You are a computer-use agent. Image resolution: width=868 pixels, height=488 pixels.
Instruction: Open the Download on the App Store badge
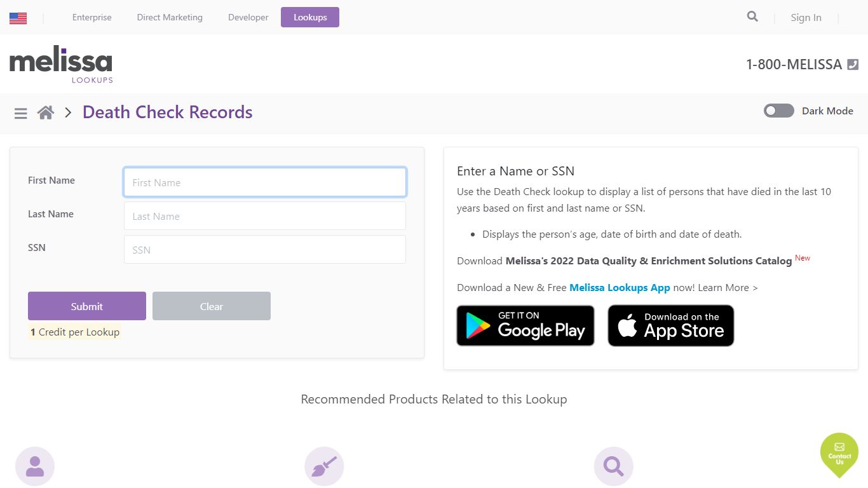click(671, 325)
